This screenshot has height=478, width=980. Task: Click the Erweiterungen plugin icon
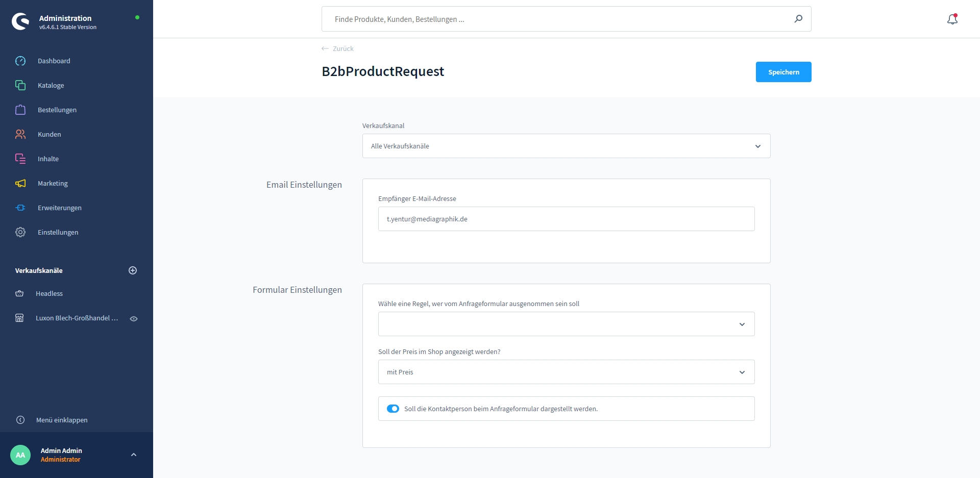pos(20,208)
